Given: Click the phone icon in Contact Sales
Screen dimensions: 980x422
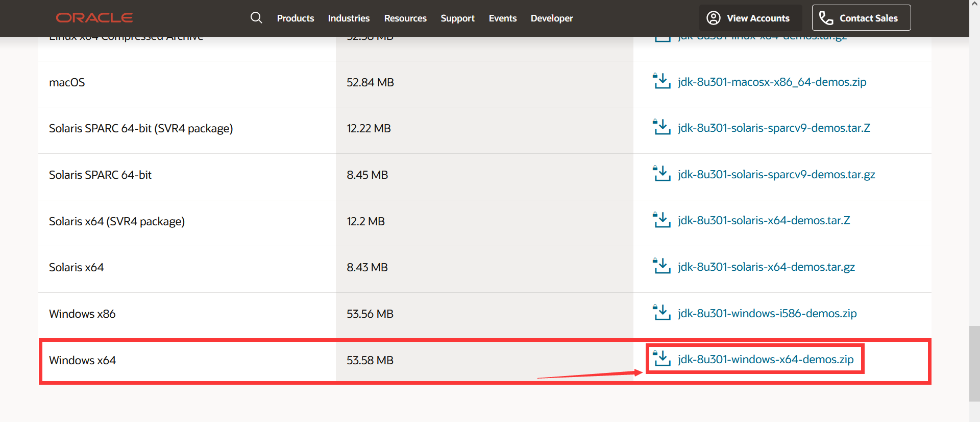Looking at the screenshot, I should tap(826, 18).
